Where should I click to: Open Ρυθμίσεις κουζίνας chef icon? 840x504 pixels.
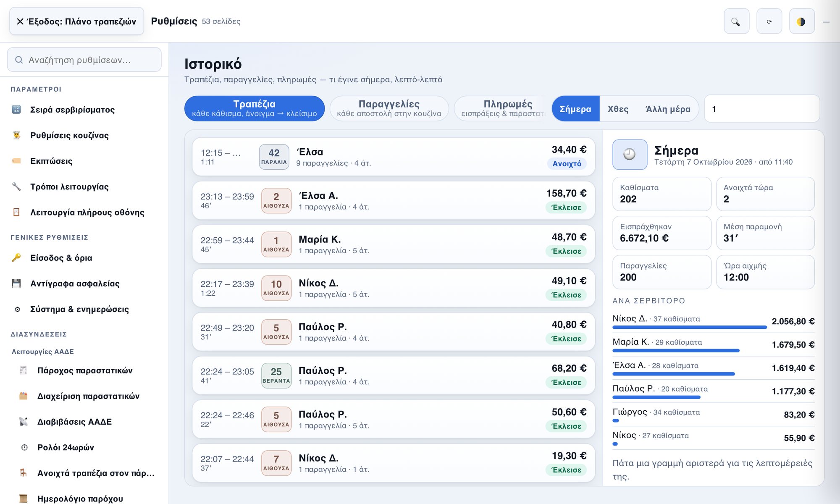[16, 135]
